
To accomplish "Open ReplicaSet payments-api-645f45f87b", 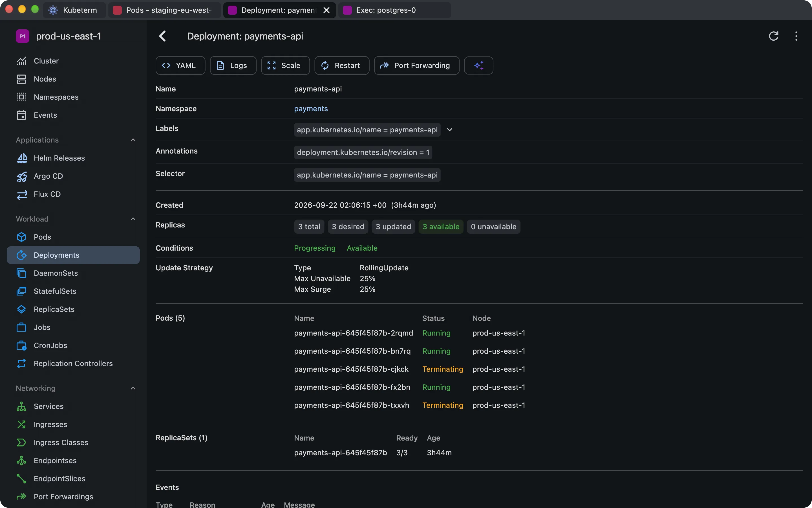I will pyautogui.click(x=340, y=453).
